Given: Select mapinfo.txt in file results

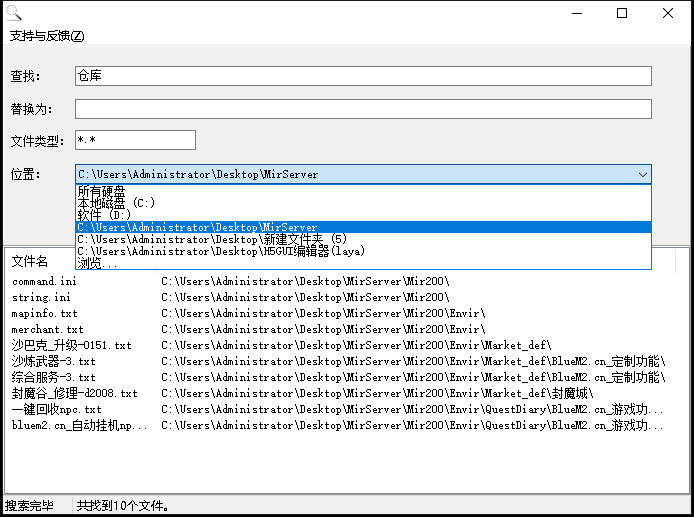Looking at the screenshot, I should coord(44,314).
